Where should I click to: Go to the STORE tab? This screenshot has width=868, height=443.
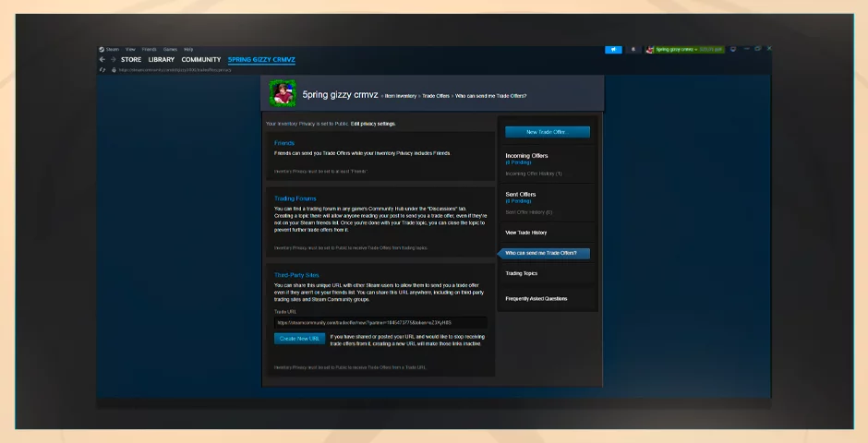click(131, 60)
